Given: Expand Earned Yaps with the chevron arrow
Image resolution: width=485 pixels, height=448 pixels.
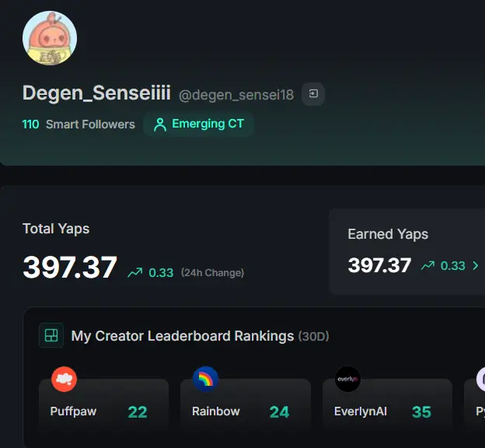Looking at the screenshot, I should [476, 266].
